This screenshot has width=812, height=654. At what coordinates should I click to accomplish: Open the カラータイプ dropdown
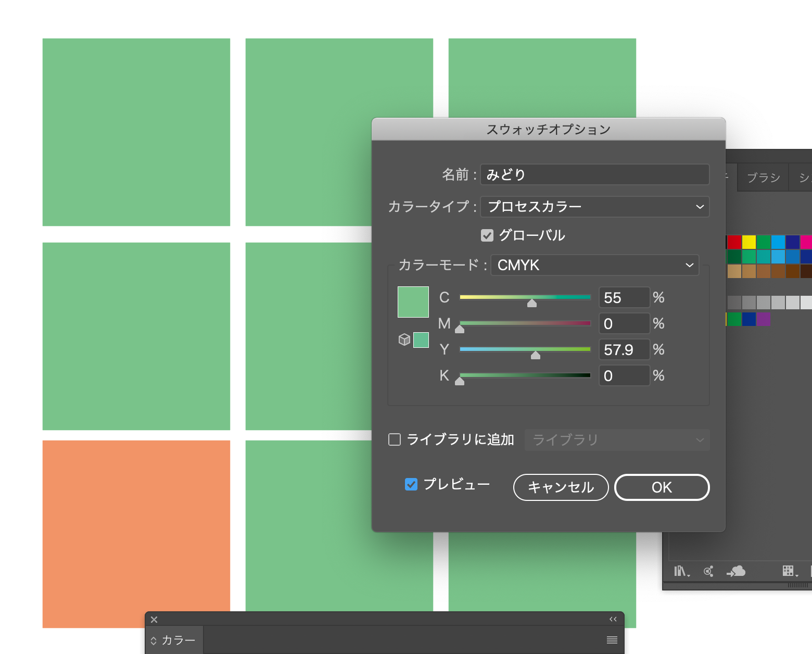click(594, 207)
